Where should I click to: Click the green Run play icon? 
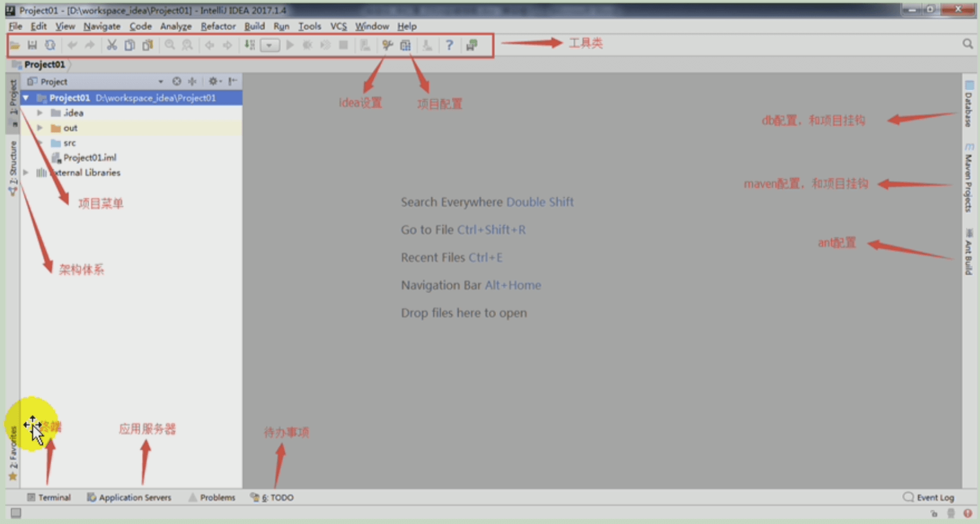[290, 45]
